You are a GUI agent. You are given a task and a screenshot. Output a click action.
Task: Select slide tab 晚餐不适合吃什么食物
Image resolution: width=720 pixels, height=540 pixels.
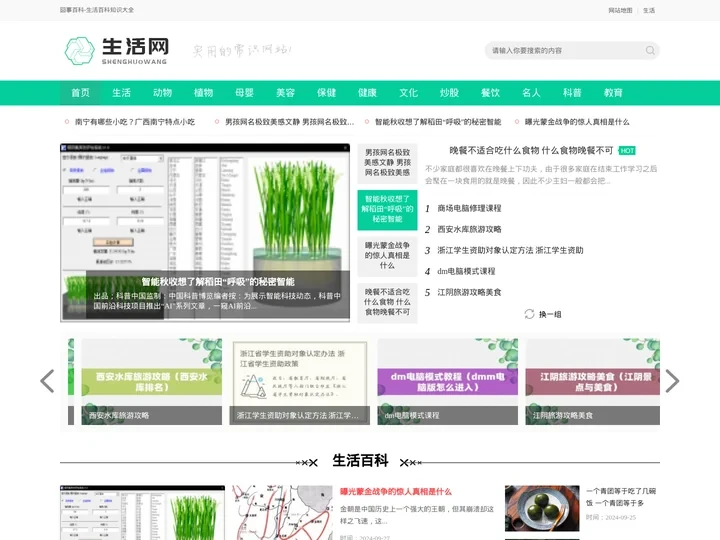(x=388, y=302)
